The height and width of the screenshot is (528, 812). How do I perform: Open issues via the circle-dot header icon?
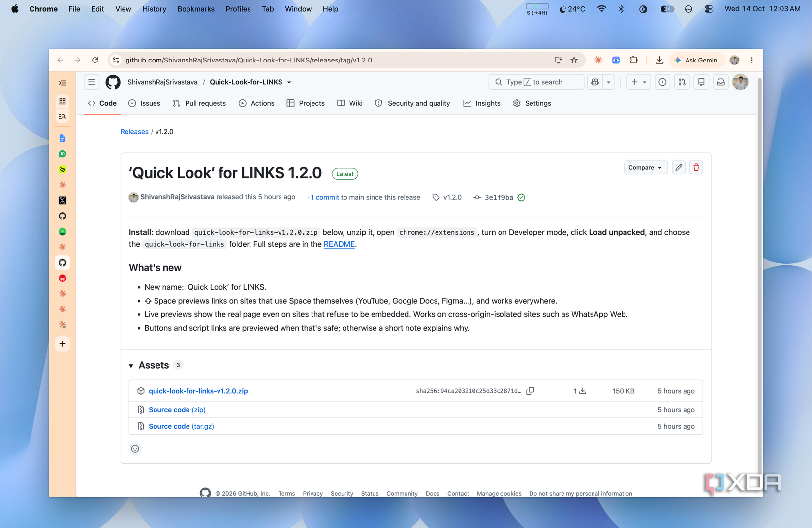pos(662,82)
